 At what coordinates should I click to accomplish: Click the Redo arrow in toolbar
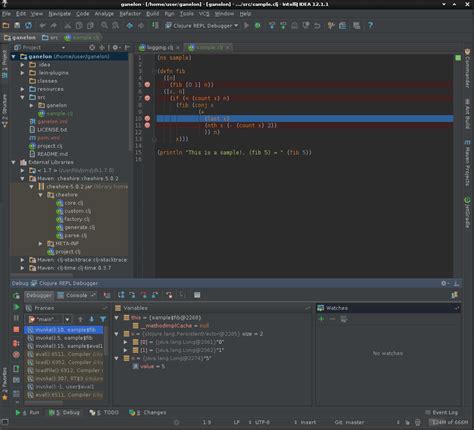point(53,25)
